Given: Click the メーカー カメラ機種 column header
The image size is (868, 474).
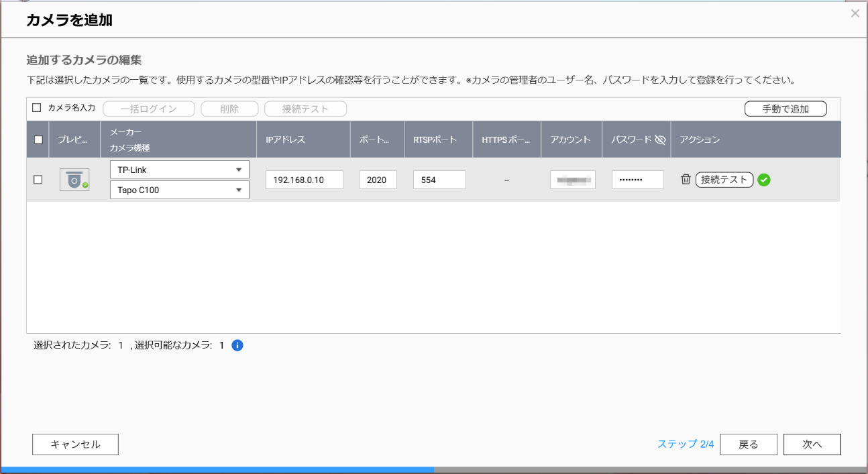Looking at the screenshot, I should (178, 139).
